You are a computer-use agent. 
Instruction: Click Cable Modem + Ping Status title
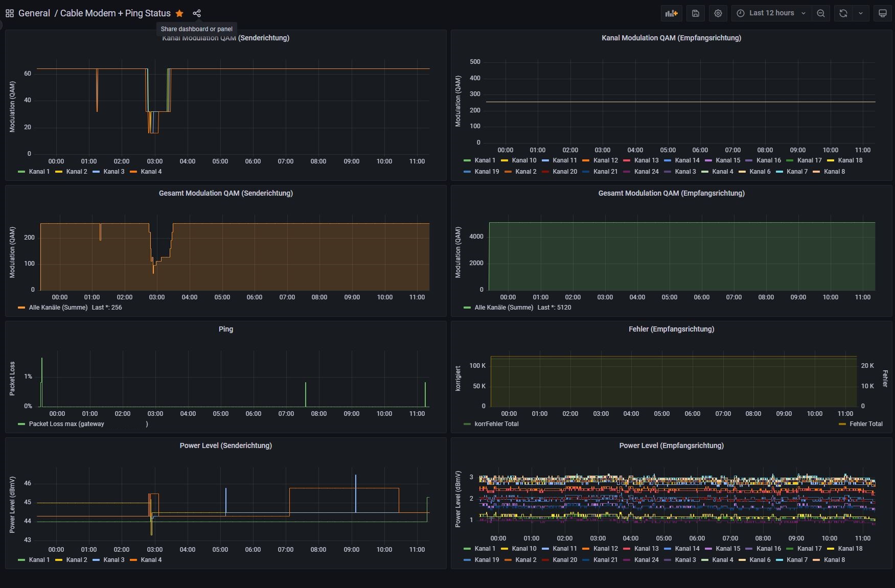click(x=115, y=13)
